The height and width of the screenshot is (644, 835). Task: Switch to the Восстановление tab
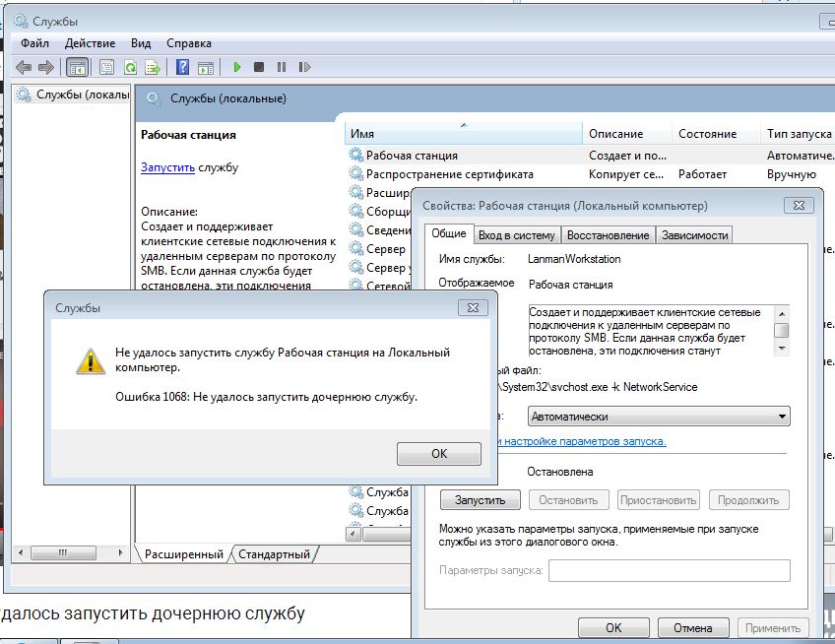click(x=608, y=235)
